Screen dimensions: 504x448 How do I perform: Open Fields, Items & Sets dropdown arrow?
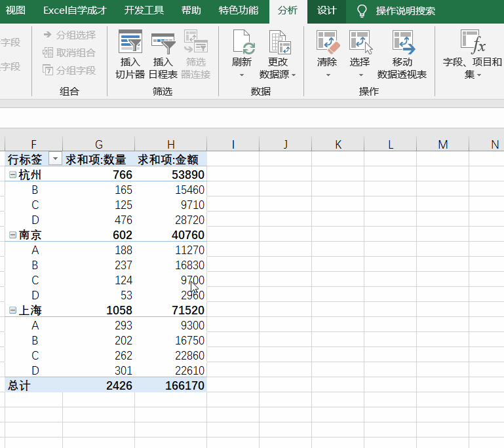(x=479, y=75)
